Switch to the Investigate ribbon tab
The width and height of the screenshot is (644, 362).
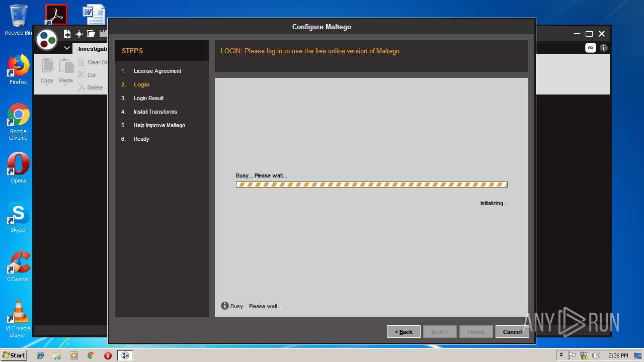93,49
